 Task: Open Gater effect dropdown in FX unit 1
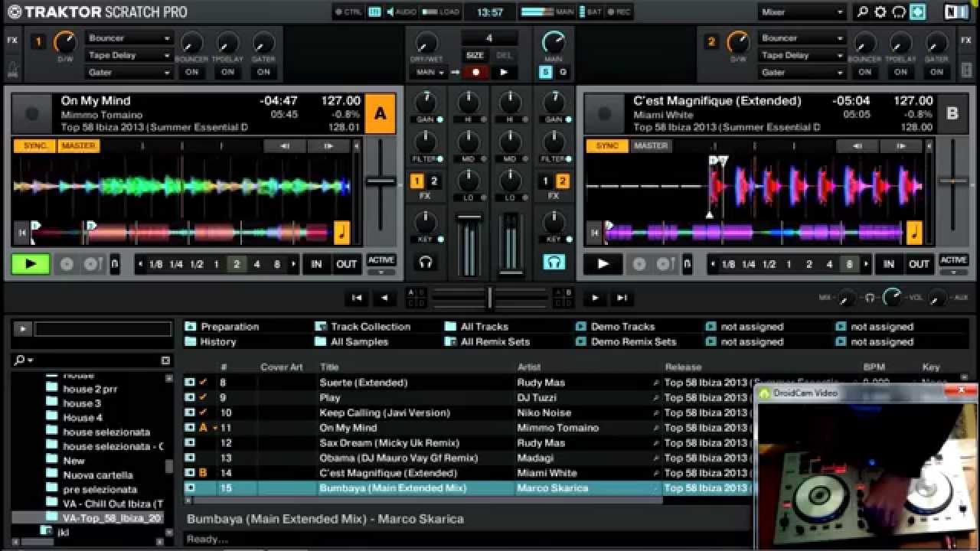(x=129, y=72)
